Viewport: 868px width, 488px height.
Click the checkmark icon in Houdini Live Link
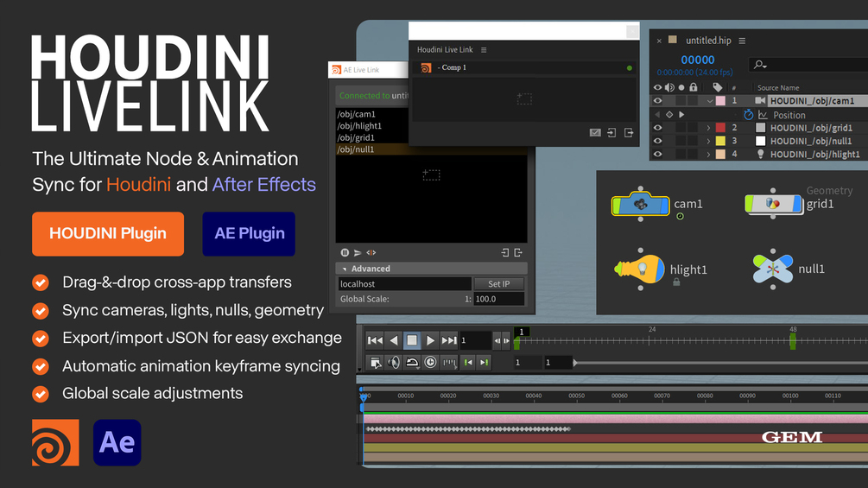tap(595, 133)
